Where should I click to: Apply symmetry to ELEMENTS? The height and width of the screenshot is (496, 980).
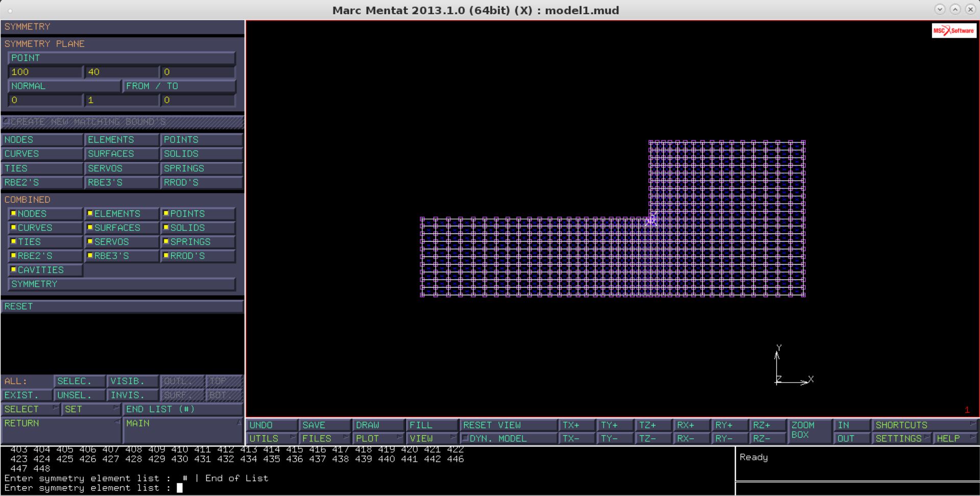(x=122, y=139)
